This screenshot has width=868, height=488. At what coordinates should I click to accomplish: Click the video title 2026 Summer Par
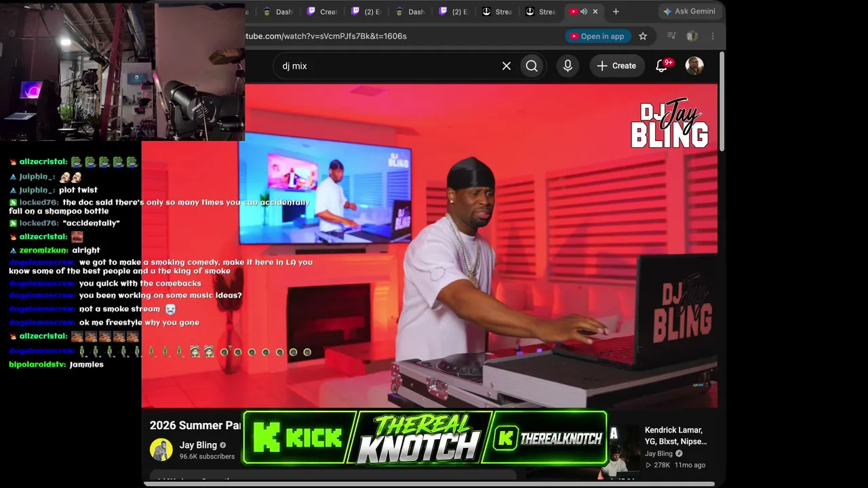(x=195, y=426)
